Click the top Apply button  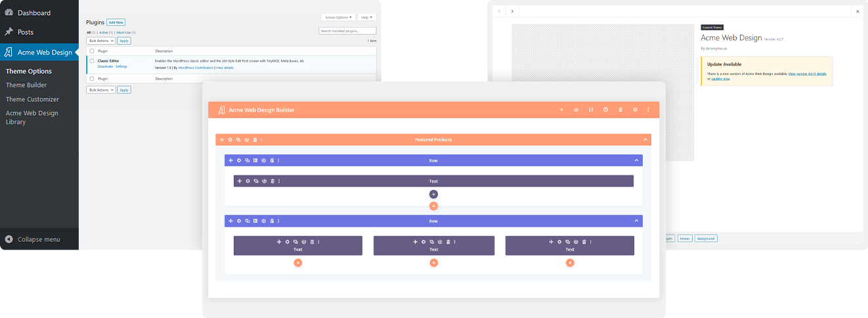[124, 41]
